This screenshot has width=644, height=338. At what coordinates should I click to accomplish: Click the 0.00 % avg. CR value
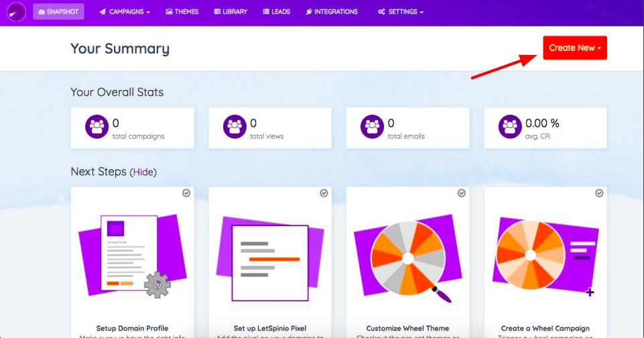[x=542, y=123]
